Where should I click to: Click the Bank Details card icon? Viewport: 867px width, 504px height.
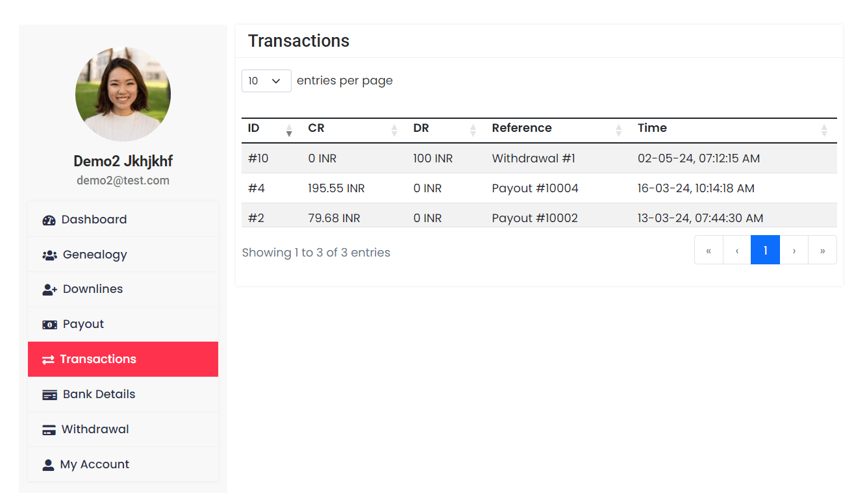click(x=49, y=394)
